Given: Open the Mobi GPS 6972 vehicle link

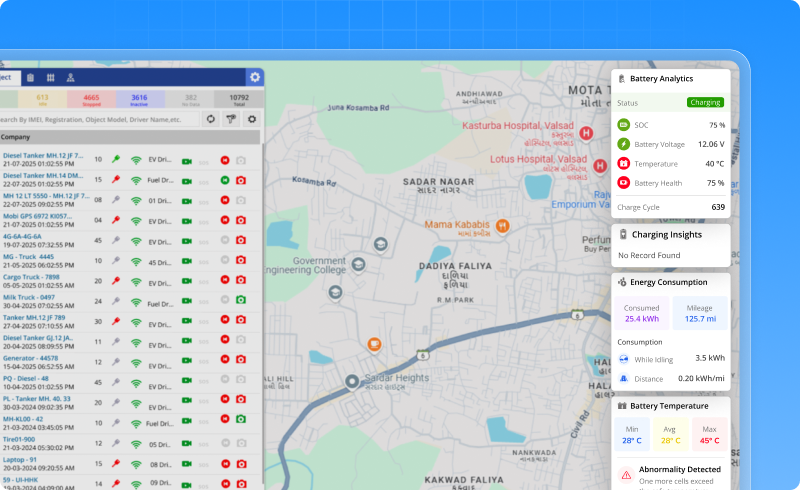Looking at the screenshot, I should [x=38, y=216].
